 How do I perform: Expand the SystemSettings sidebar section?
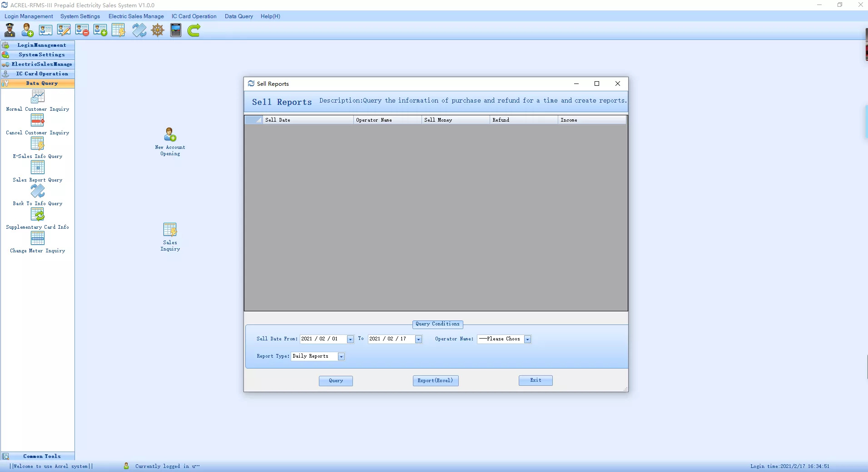tap(41, 55)
